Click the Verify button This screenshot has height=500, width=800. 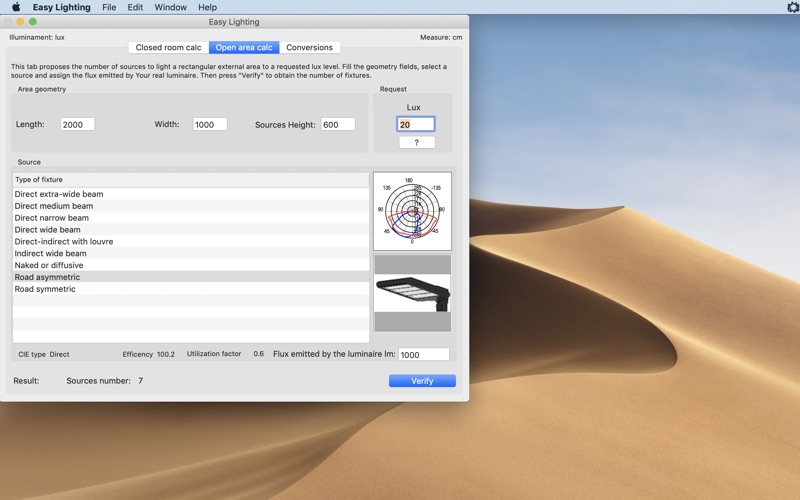point(422,381)
